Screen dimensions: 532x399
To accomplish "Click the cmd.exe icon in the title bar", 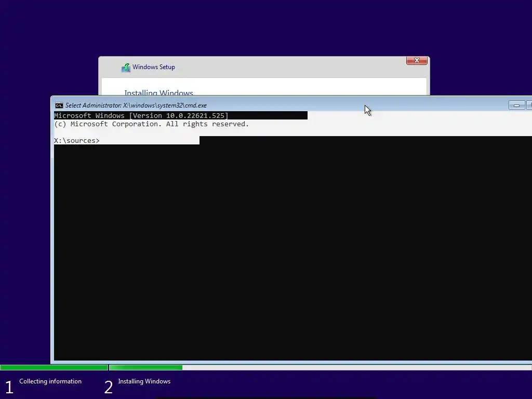I will [59, 105].
